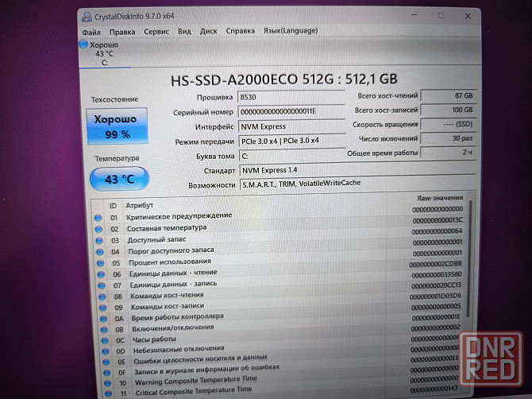Viewport: 532px width, 399px height.
Task: Select the Единицы данных - запись attribute text
Action: pos(173,285)
